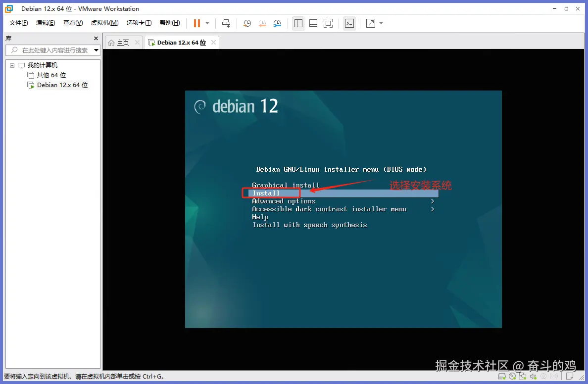Image resolution: width=588 pixels, height=384 pixels.
Task: Click the greyed-out concentric-circles device icon in status bar
Action: point(543,376)
